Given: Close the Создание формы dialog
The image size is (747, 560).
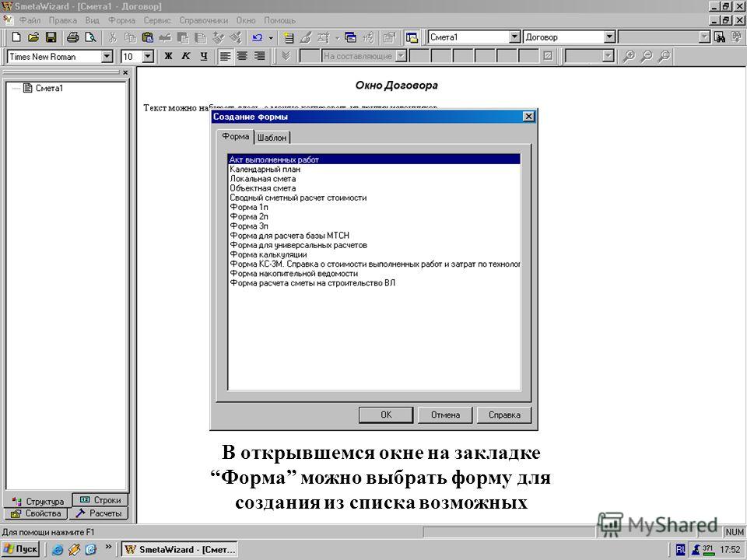Looking at the screenshot, I should coord(528,117).
